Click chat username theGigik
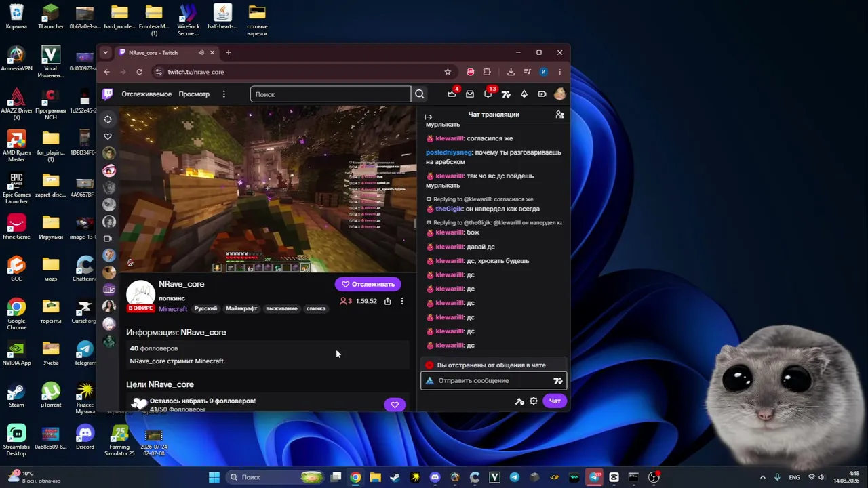The width and height of the screenshot is (868, 488). point(449,209)
